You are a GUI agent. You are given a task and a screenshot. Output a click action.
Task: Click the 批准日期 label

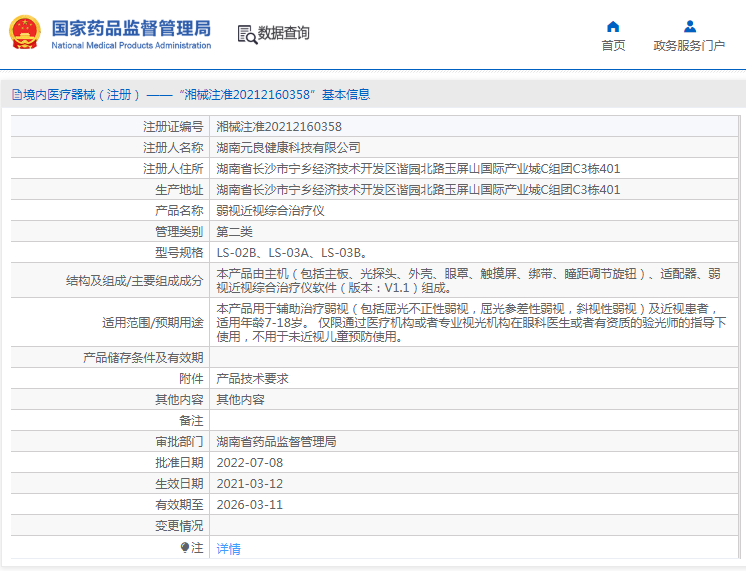179,462
